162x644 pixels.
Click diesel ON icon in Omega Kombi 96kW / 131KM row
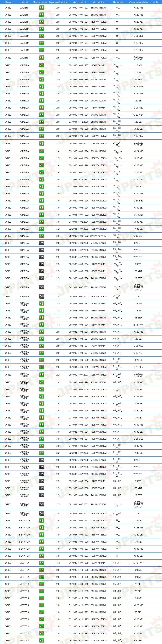41,505
